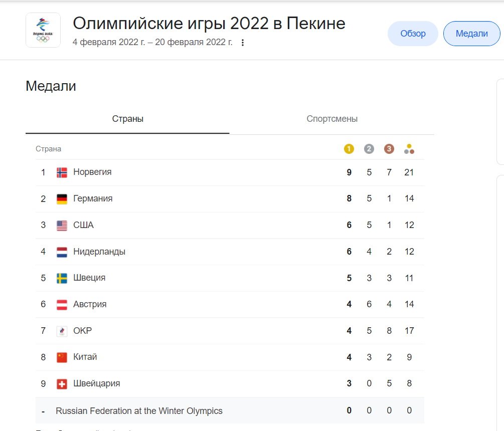This screenshot has height=431, width=504.
Task: Switch to the Спортсмены tab
Action: coord(331,119)
